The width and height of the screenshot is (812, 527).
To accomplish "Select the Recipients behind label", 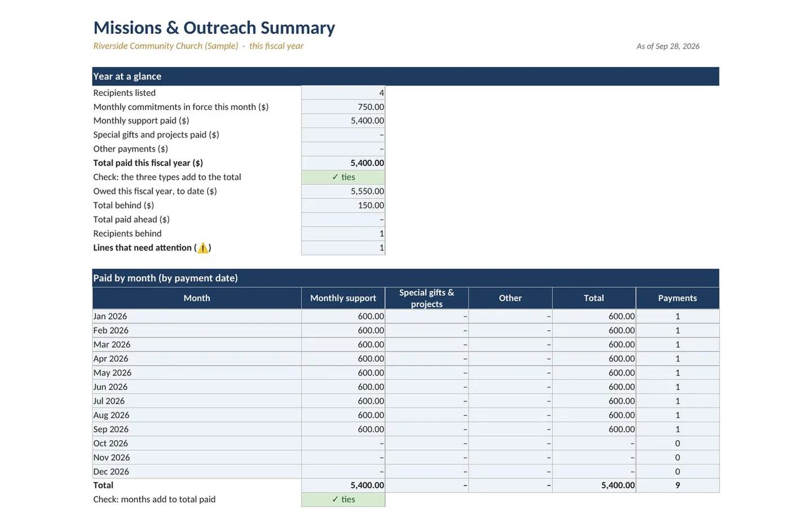I will click(127, 233).
